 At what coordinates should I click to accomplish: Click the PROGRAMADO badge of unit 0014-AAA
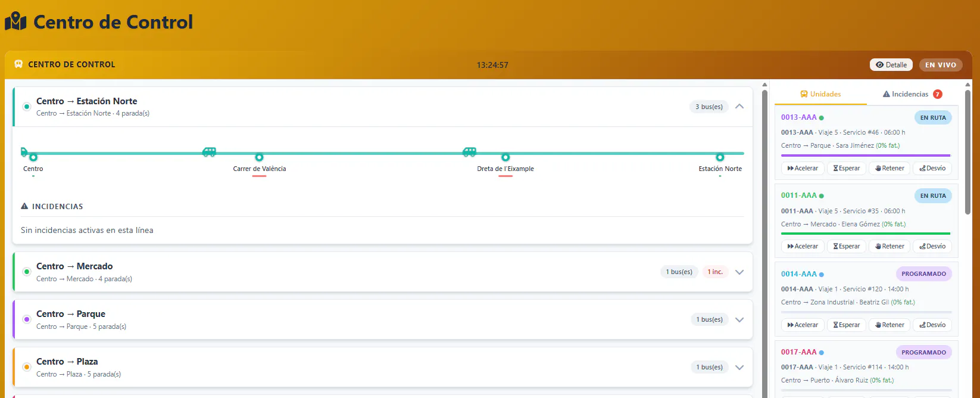923,274
